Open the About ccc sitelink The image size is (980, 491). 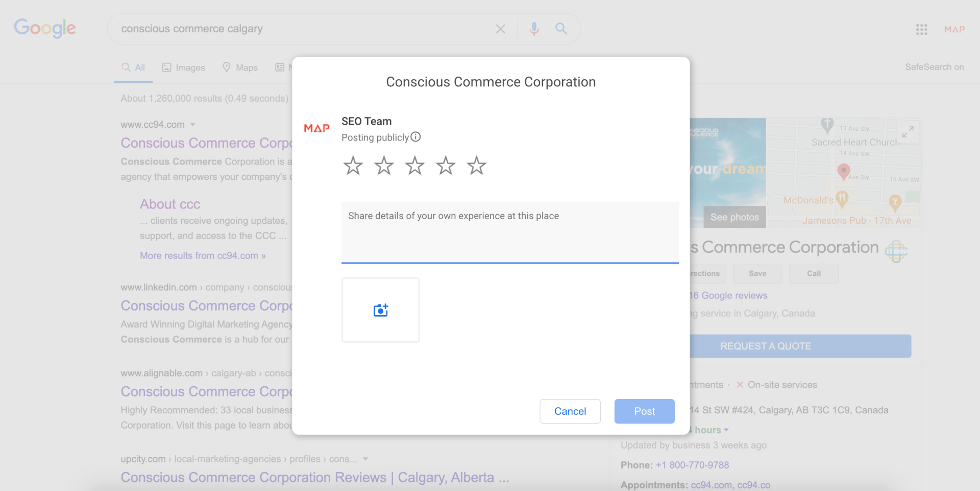click(x=170, y=204)
